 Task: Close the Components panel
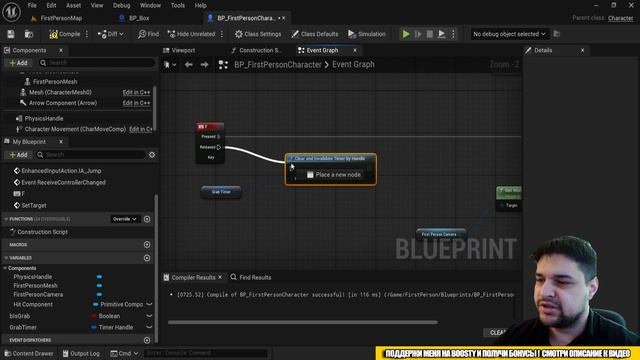[61, 50]
